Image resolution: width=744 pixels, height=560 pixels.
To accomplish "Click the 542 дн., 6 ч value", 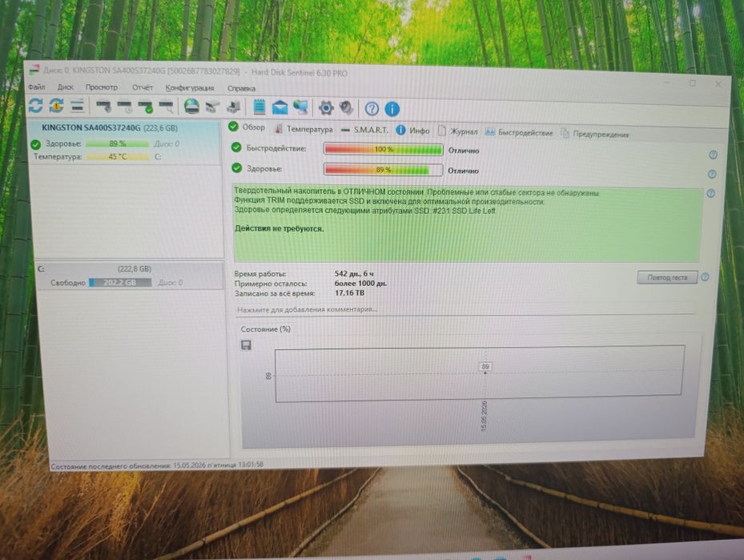I will tap(354, 274).
